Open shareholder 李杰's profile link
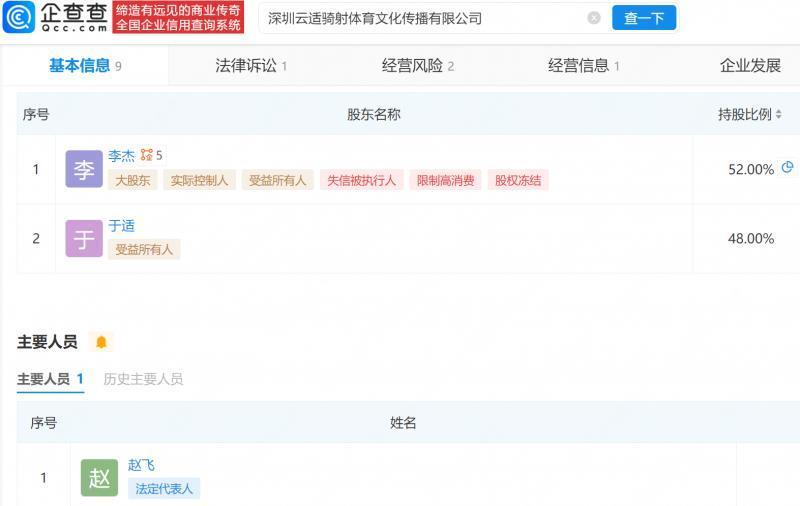Viewport: 800px width, 506px height. (x=121, y=156)
